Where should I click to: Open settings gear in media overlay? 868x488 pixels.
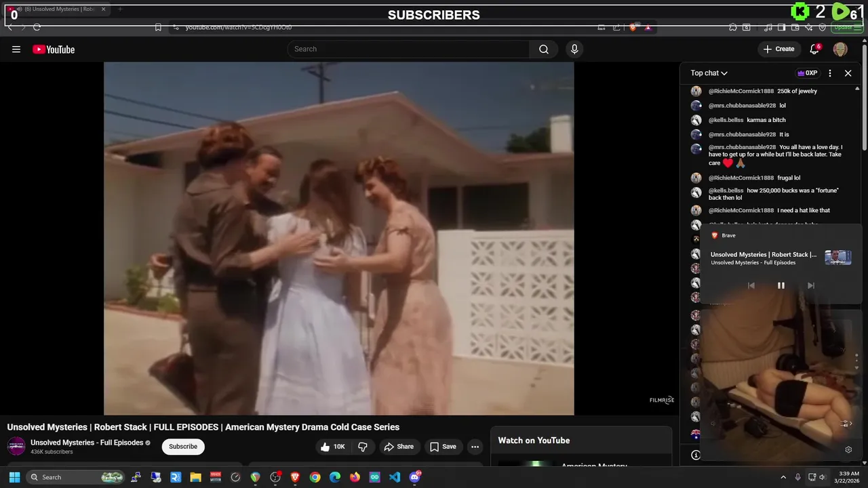click(x=848, y=449)
